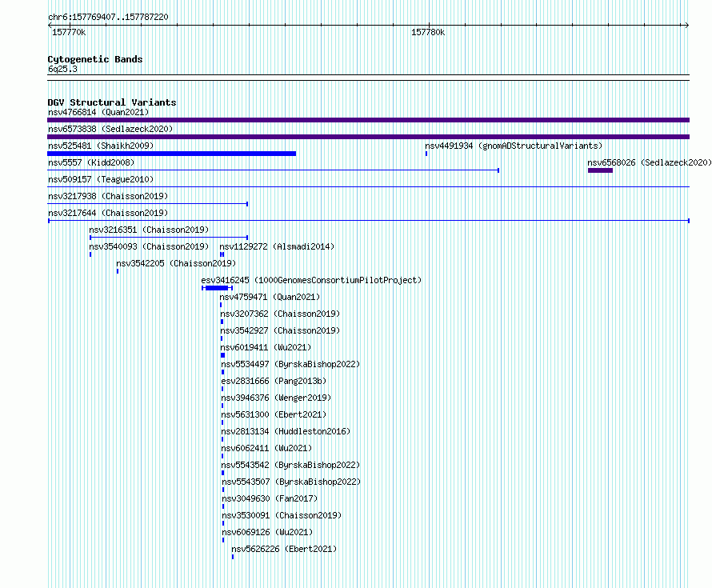The image size is (712, 588).
Task: Click the blue line of nsv3217644
Action: coord(369,221)
